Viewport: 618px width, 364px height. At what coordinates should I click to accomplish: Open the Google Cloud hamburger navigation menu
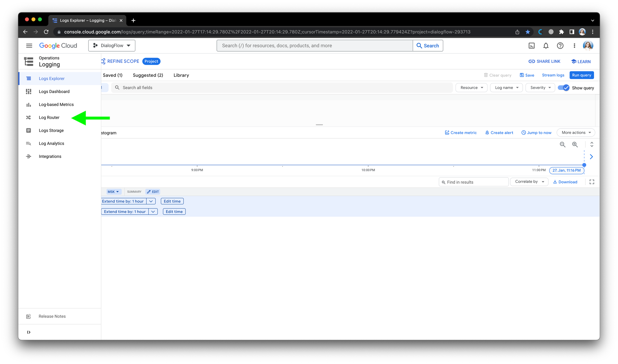29,46
